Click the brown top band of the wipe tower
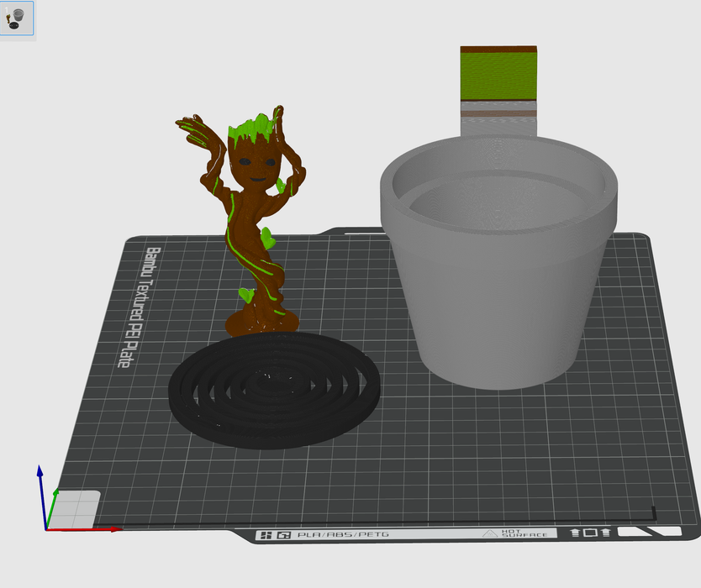 coord(498,50)
